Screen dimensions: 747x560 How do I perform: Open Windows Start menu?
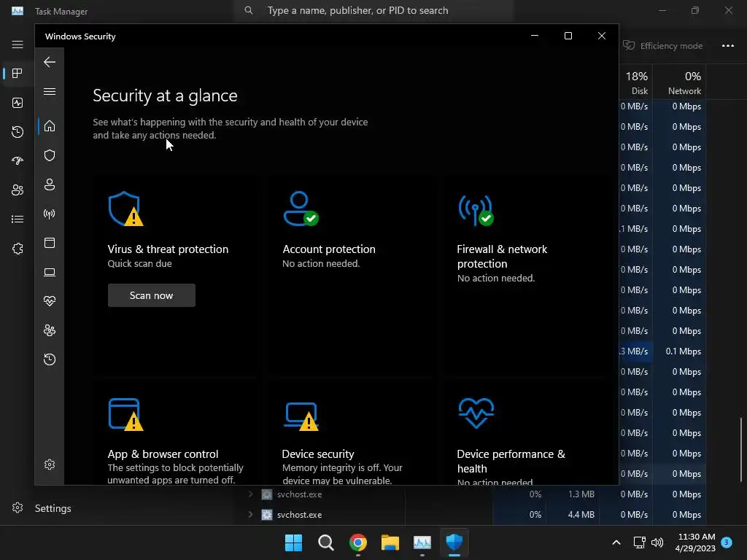pyautogui.click(x=293, y=542)
